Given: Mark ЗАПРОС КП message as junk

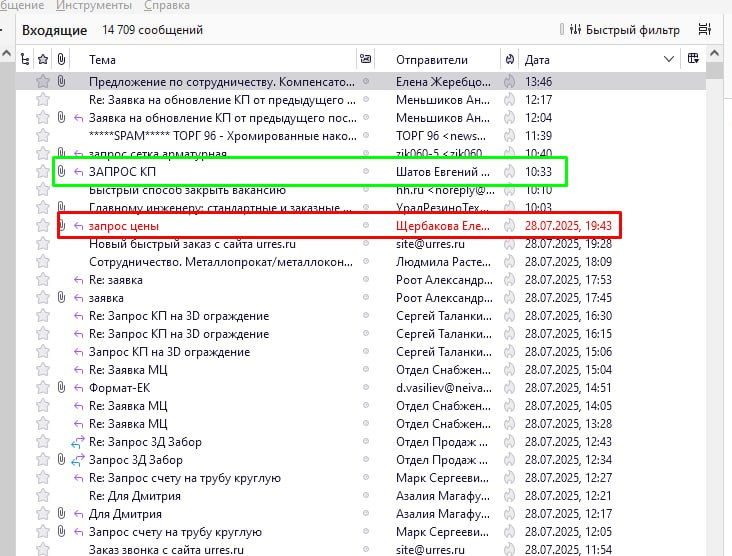Looking at the screenshot, I should 510,171.
